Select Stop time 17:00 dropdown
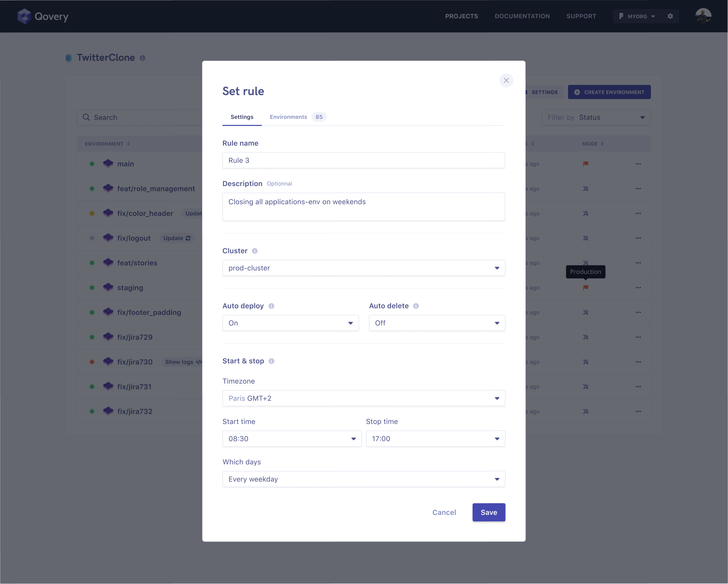The width and height of the screenshot is (728, 584). tap(435, 439)
